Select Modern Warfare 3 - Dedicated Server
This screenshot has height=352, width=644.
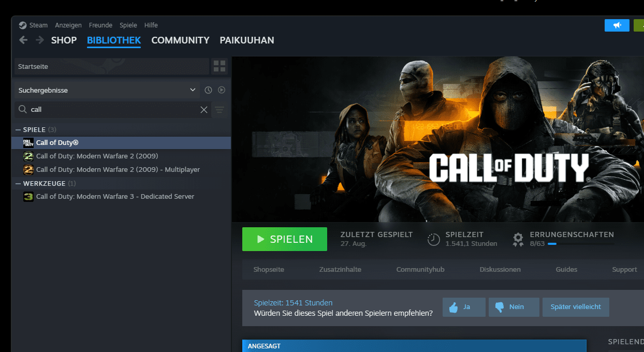[x=121, y=197]
